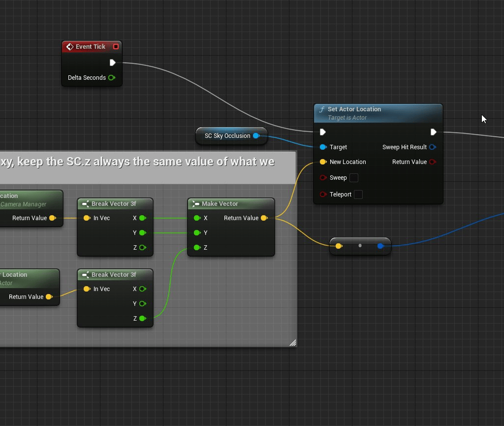The image size is (504, 426).
Task: Select the Set Actor Location node header
Action: click(x=374, y=109)
